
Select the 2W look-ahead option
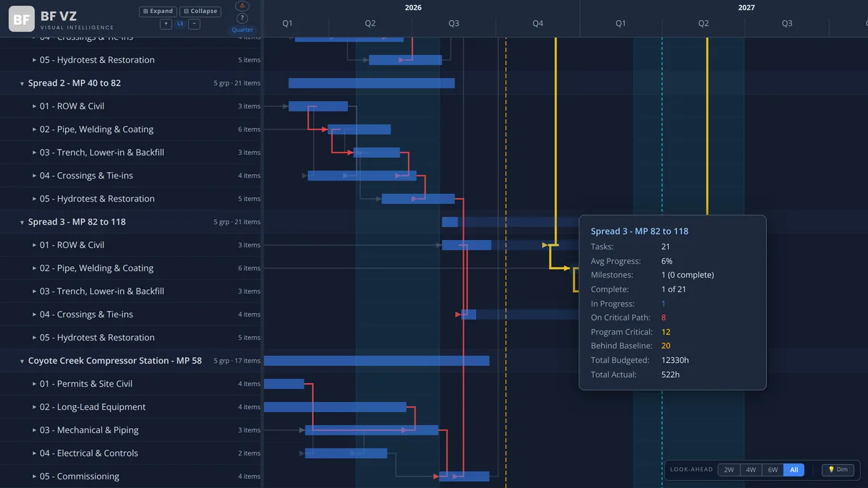click(728, 470)
